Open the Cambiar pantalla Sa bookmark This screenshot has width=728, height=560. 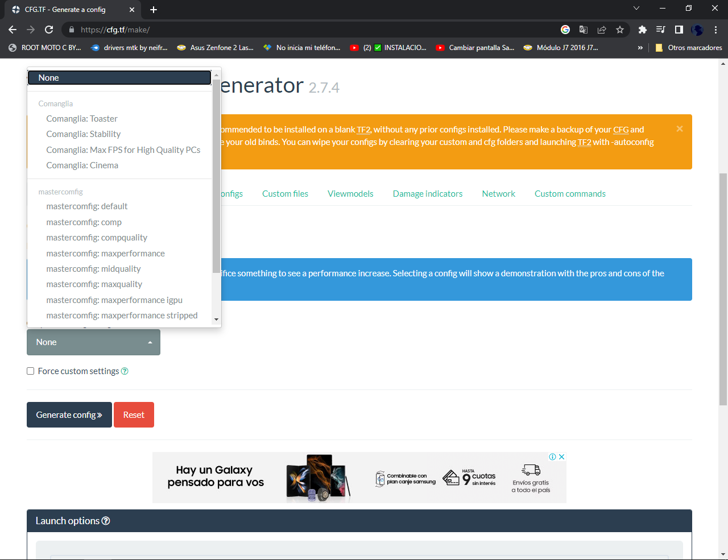(x=475, y=48)
